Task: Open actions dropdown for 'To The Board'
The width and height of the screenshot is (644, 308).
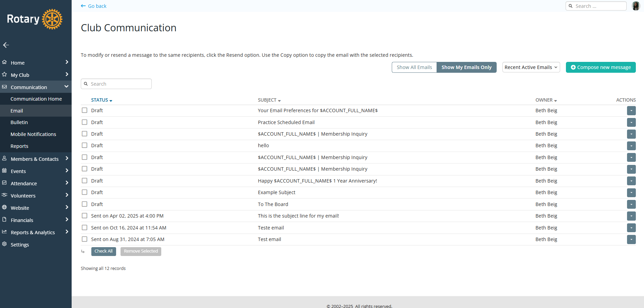Action: coord(631,204)
